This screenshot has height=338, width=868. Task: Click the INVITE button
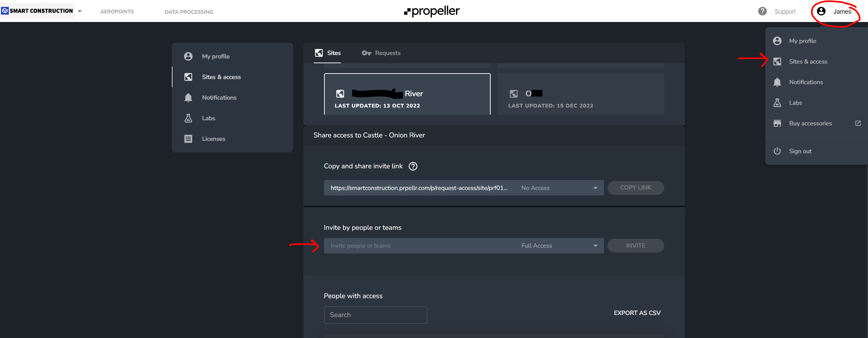tap(636, 246)
